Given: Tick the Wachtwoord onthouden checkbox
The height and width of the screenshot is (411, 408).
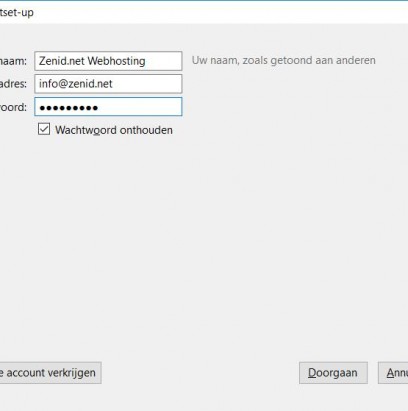Looking at the screenshot, I should click(44, 129).
